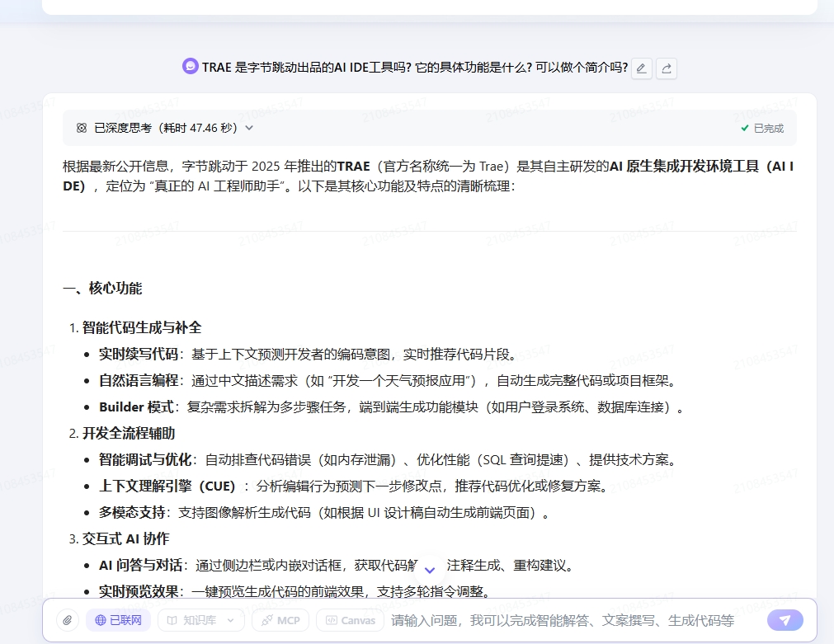The width and height of the screenshot is (834, 644).
Task: Click the green 已完成 status indicator
Action: pyautogui.click(x=762, y=128)
